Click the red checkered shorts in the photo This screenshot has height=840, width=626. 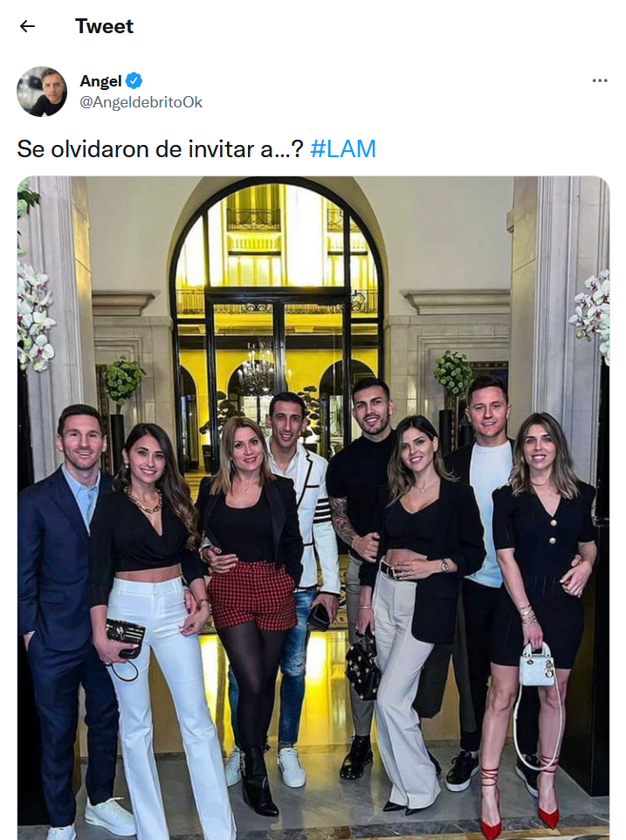[x=251, y=595]
